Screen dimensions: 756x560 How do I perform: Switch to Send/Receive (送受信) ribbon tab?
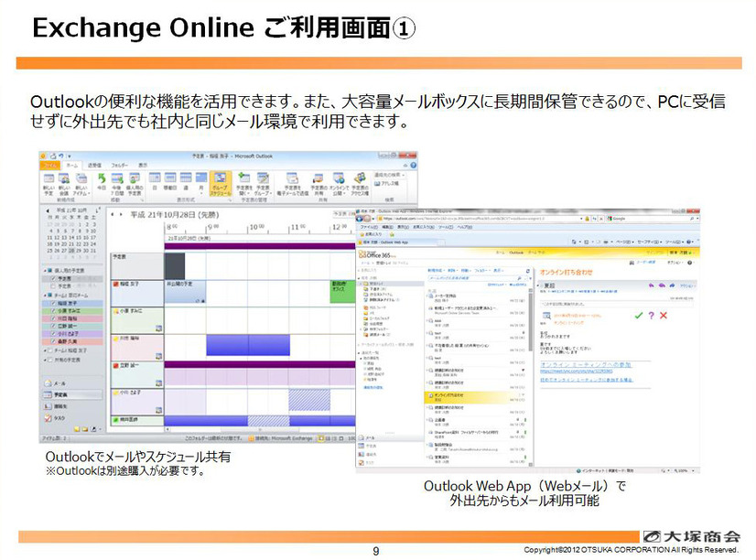coord(94,166)
